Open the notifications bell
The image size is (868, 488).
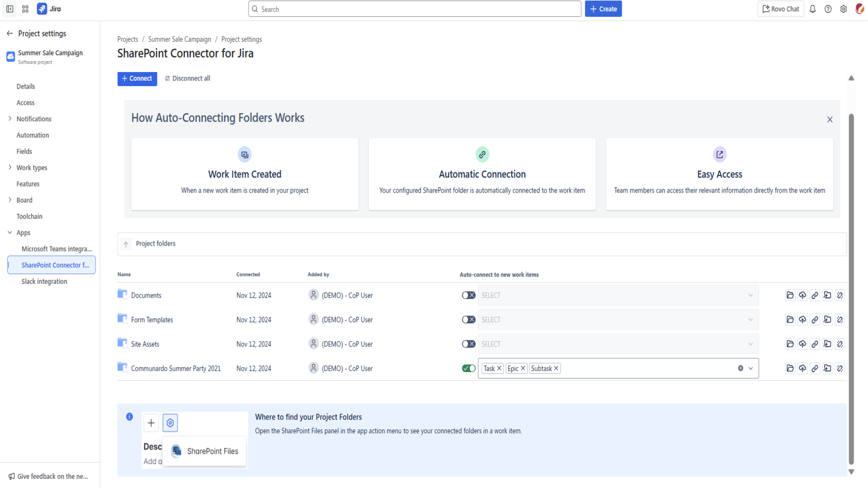coord(813,9)
